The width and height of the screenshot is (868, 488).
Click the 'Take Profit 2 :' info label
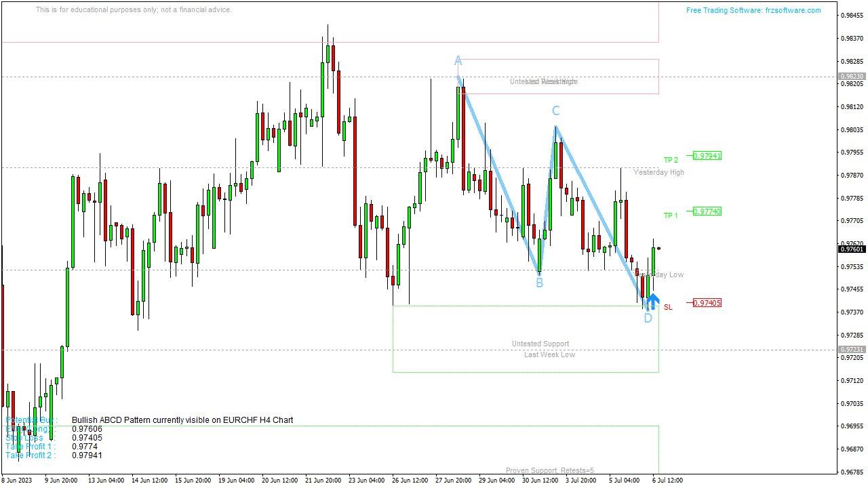31,455
